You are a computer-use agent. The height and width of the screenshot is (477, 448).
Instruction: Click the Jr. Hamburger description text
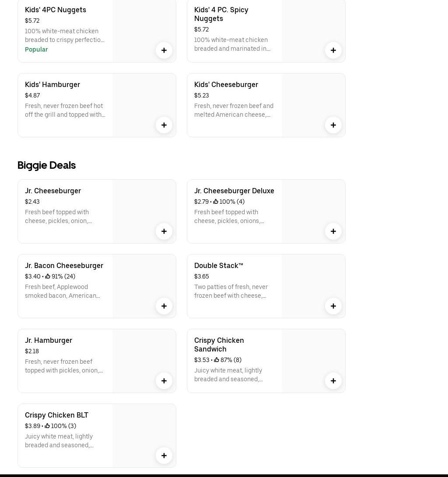click(x=64, y=366)
